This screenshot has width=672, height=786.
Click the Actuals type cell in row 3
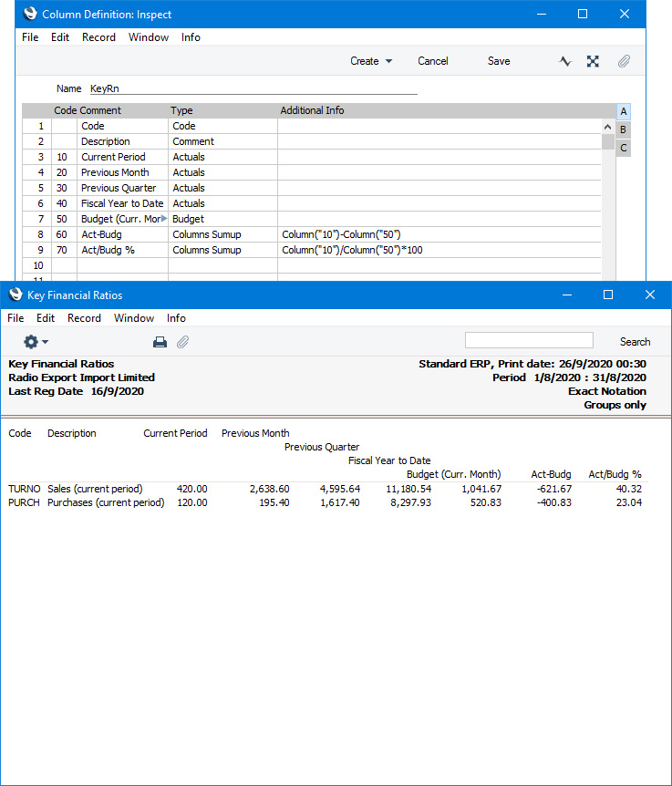pos(222,157)
